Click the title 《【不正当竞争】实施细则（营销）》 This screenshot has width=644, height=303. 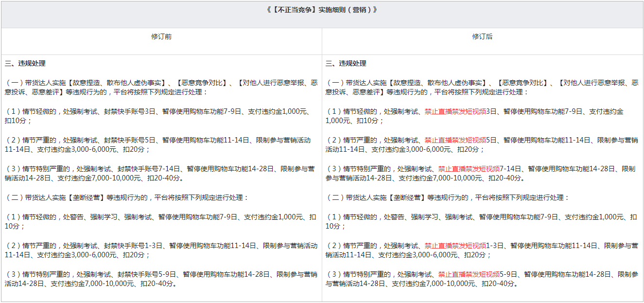tap(322, 10)
